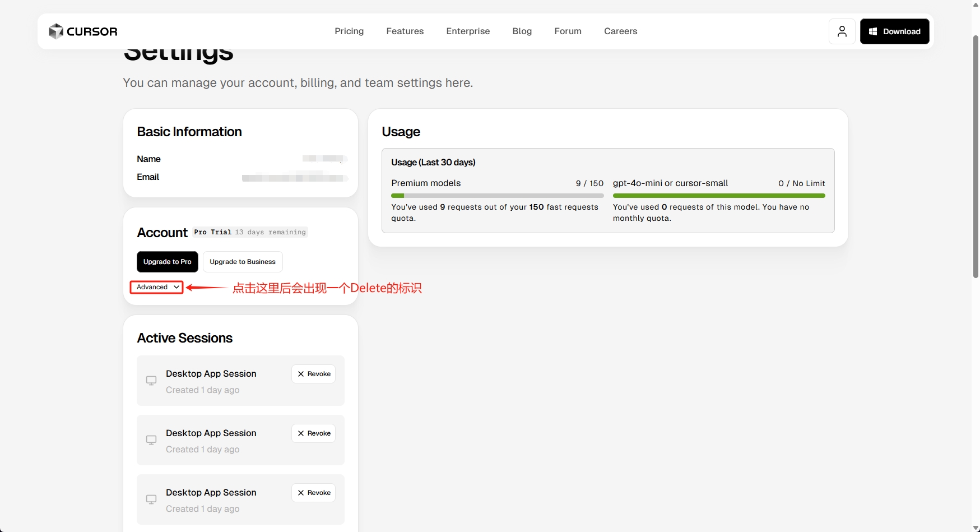Click monitor icon of first Desktop App Session
Screen dimensions: 980x532
pyautogui.click(x=151, y=381)
